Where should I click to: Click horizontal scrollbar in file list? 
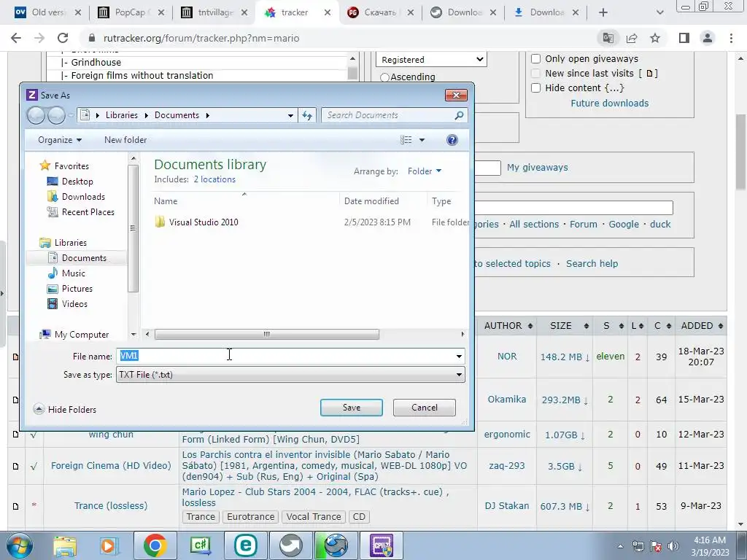tap(267, 334)
